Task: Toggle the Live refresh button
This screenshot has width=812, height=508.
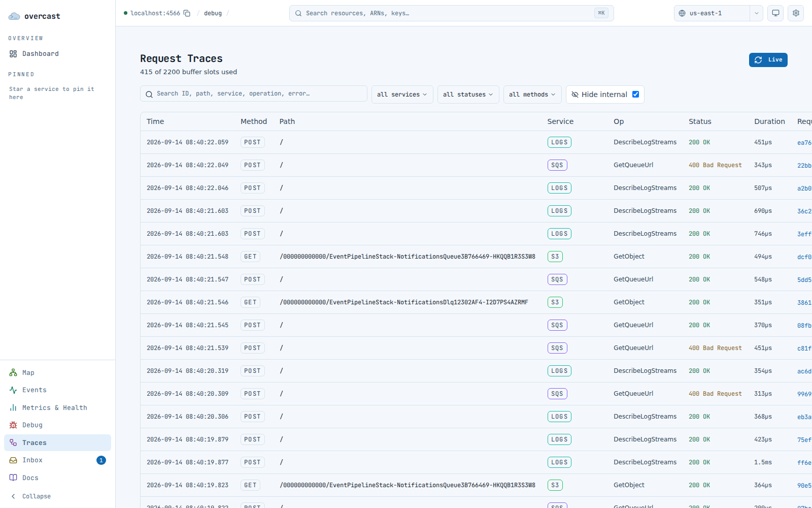Action: (x=768, y=60)
